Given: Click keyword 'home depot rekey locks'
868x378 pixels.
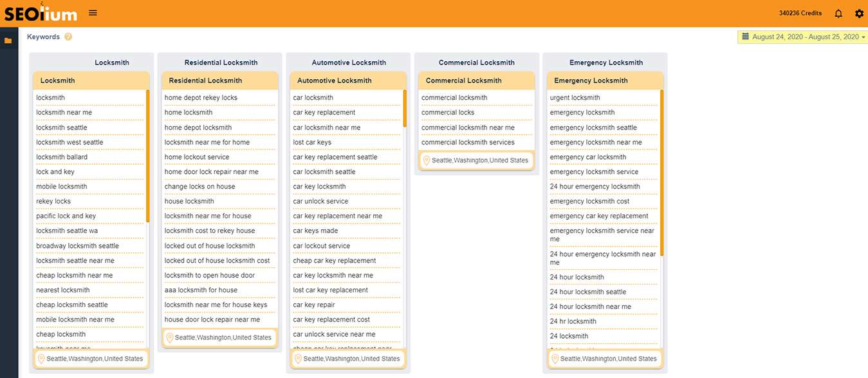Looking at the screenshot, I should coord(201,98).
